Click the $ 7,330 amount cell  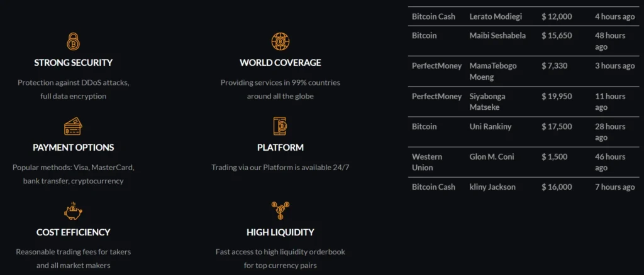click(x=557, y=66)
